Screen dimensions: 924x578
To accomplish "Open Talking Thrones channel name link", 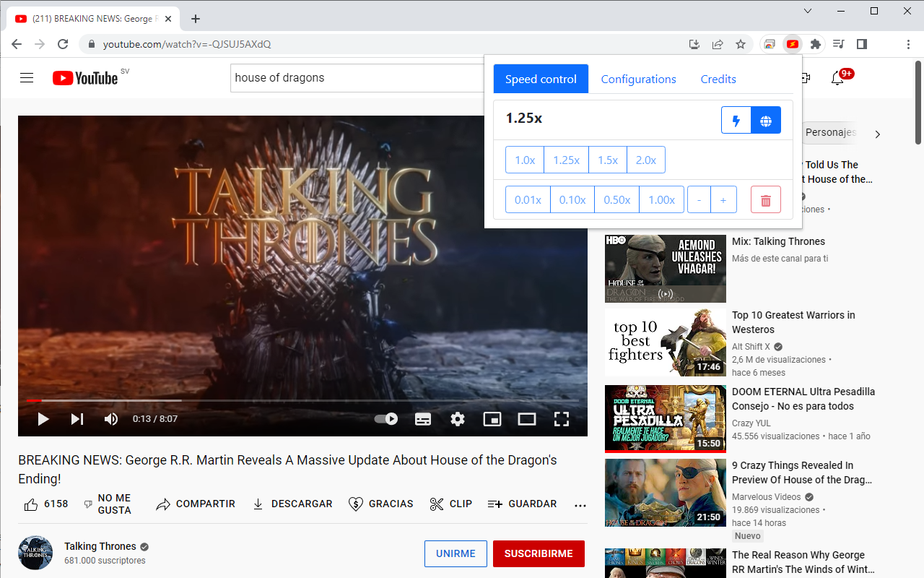I will point(100,546).
